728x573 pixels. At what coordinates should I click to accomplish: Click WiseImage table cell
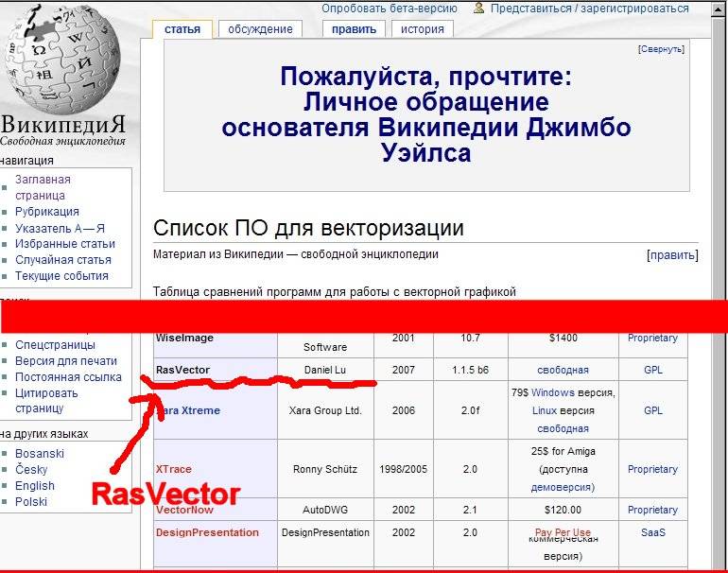click(216, 344)
